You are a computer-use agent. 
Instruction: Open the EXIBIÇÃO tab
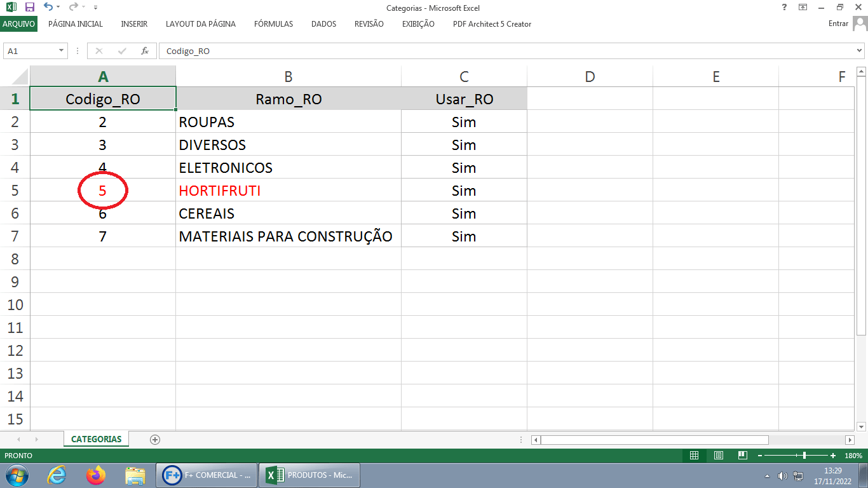point(418,24)
